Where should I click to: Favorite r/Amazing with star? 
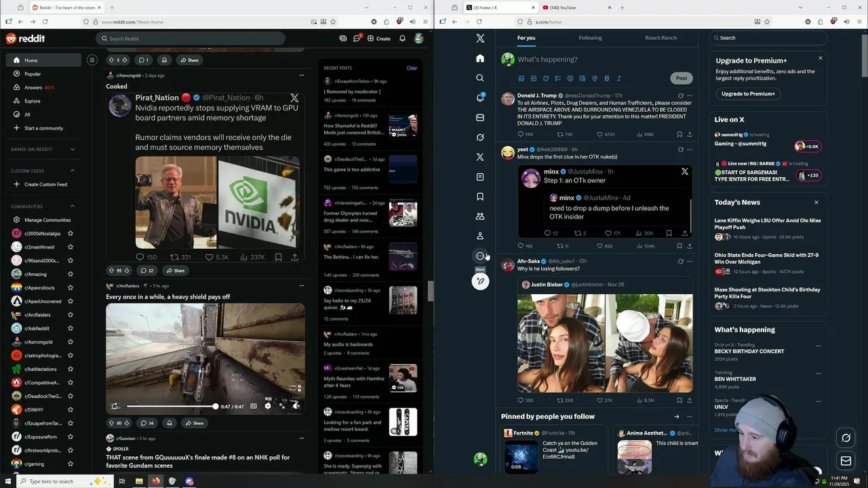coord(71,274)
